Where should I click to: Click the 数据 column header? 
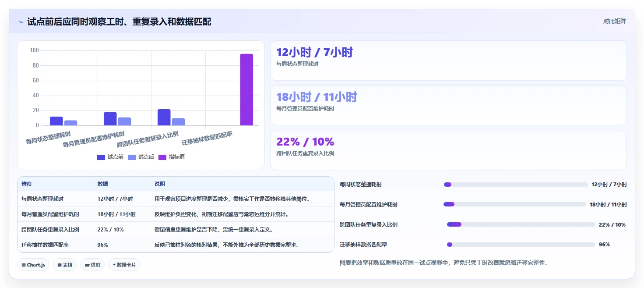click(x=103, y=184)
